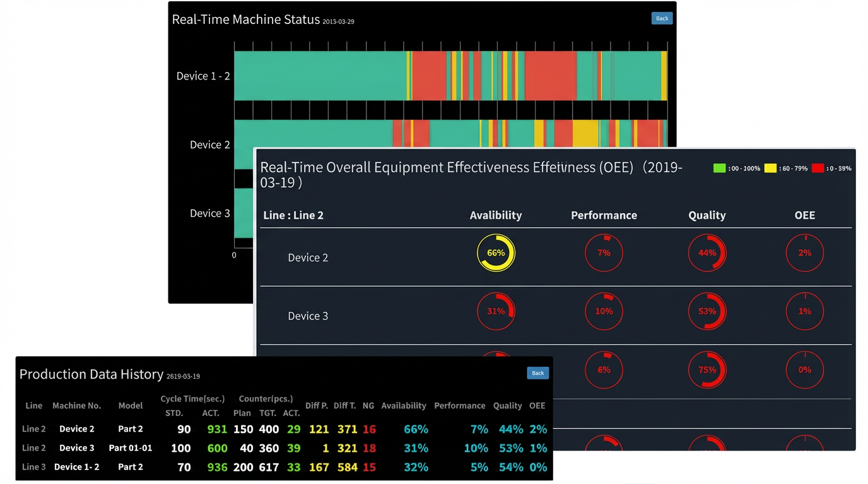Click Device 2 Performance gauge showing 7%
The width and height of the screenshot is (868, 484).
point(604,253)
